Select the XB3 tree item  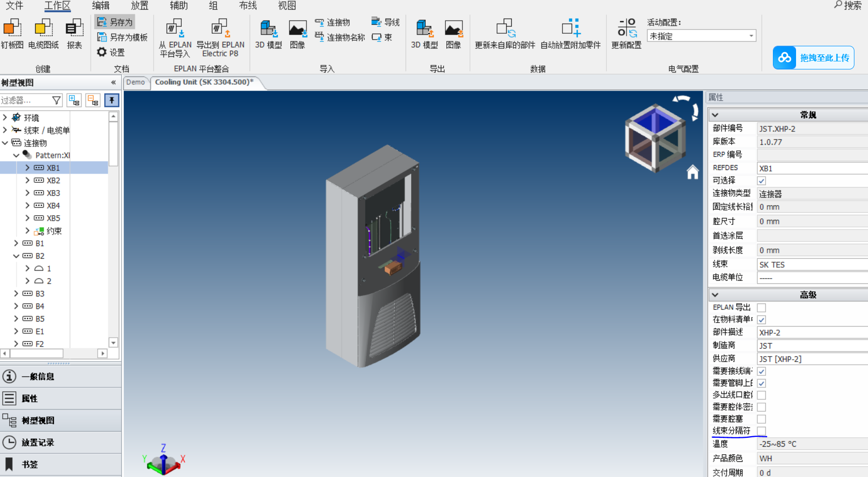[x=53, y=193]
